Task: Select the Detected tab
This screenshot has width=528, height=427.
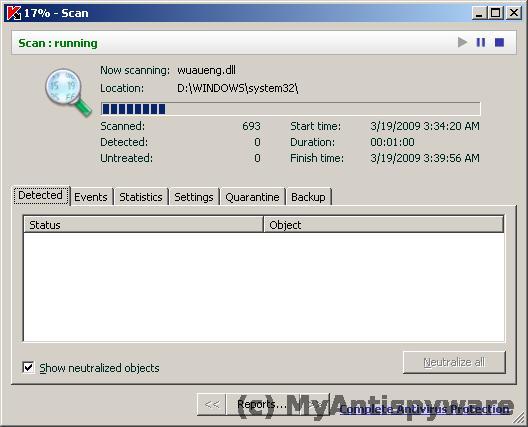Action: pyautogui.click(x=41, y=195)
